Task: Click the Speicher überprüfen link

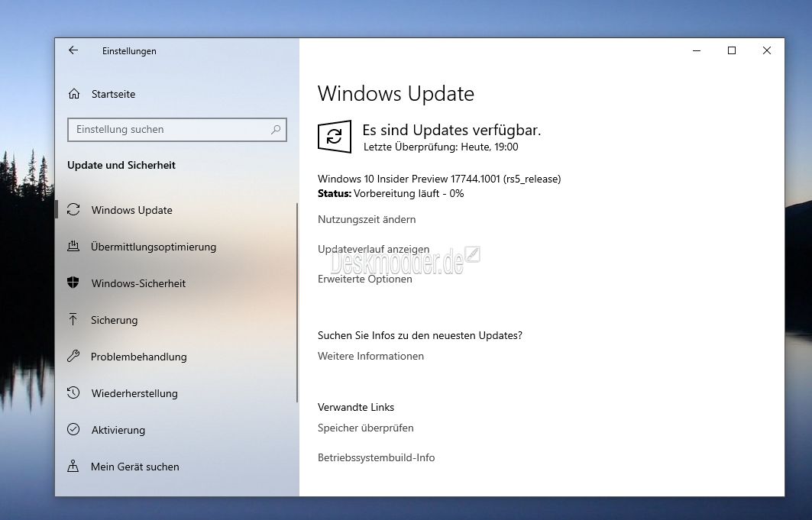Action: click(x=366, y=428)
